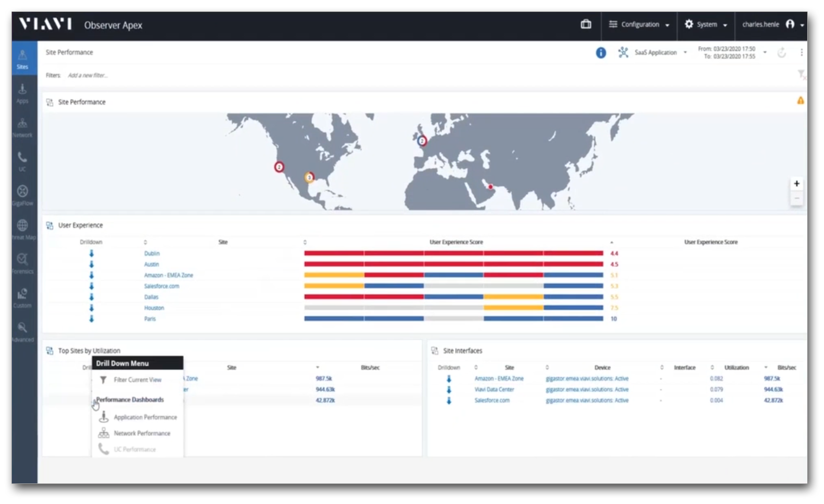Click the blue info icon
Image resolution: width=824 pixels, height=504 pixels.
tap(601, 53)
